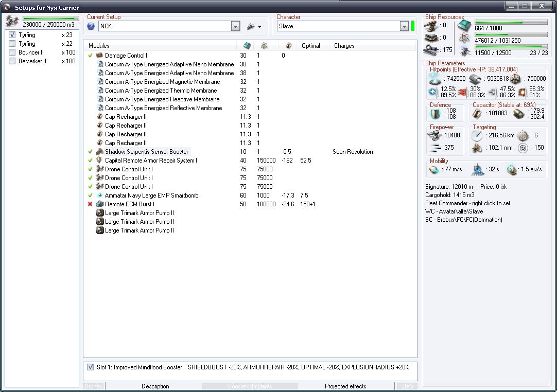The height and width of the screenshot is (392, 557).
Task: Click the Energized Thermic Membrane module icon
Action: tap(100, 90)
